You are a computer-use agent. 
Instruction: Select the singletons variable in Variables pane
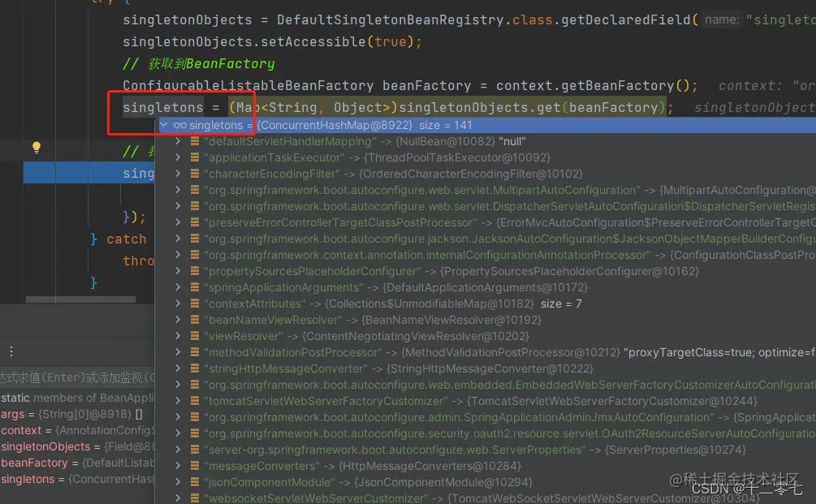(x=77, y=479)
